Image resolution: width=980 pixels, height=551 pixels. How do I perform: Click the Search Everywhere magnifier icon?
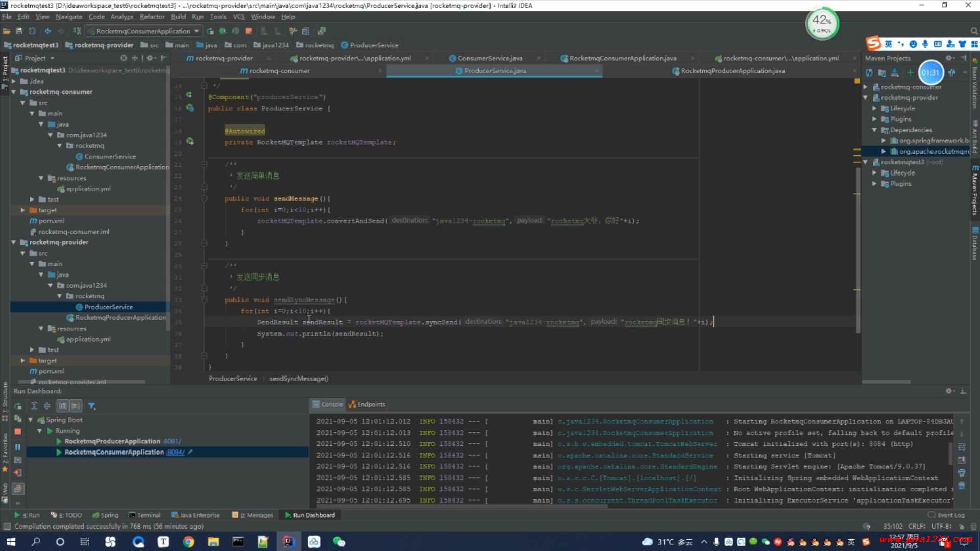click(x=974, y=31)
